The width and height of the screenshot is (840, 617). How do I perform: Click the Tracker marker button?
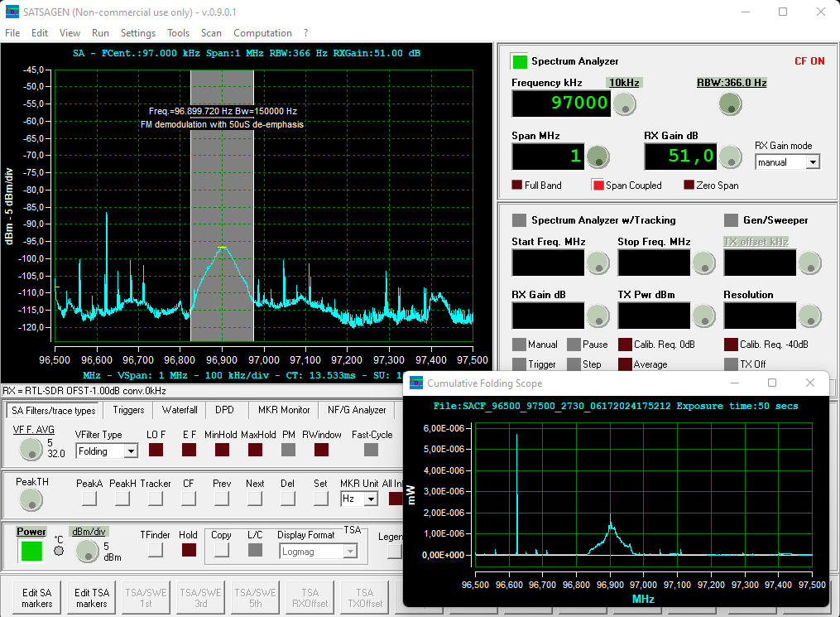[x=156, y=499]
